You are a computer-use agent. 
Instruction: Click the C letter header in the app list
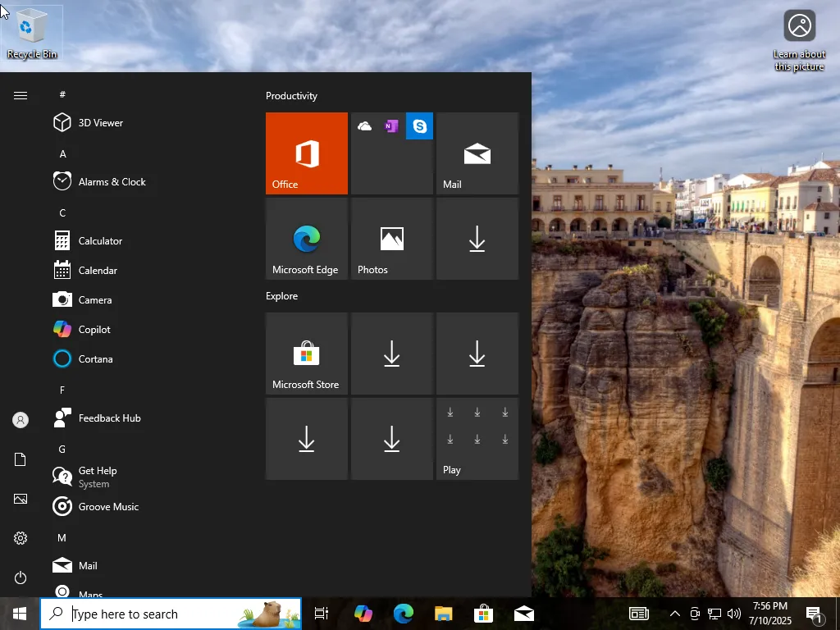pos(62,212)
